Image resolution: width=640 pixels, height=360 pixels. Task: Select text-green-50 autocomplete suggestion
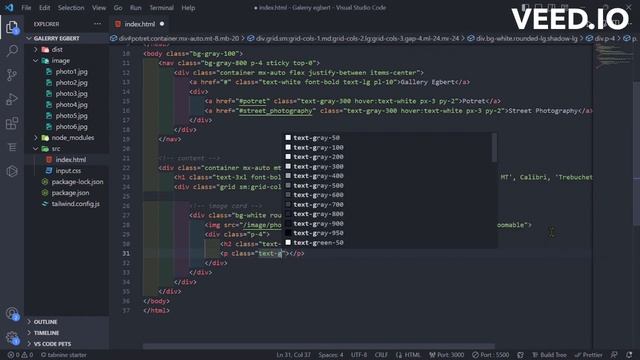(x=318, y=243)
